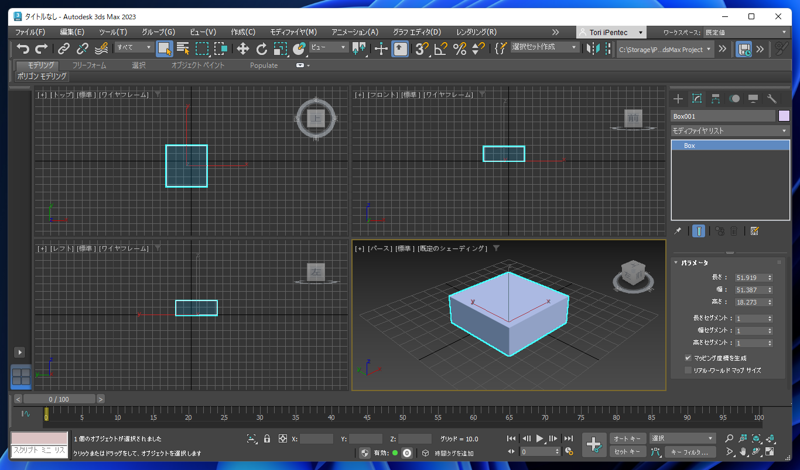The width and height of the screenshot is (800, 470).
Task: Open the Tori iPentec account dropdown
Action: point(611,32)
